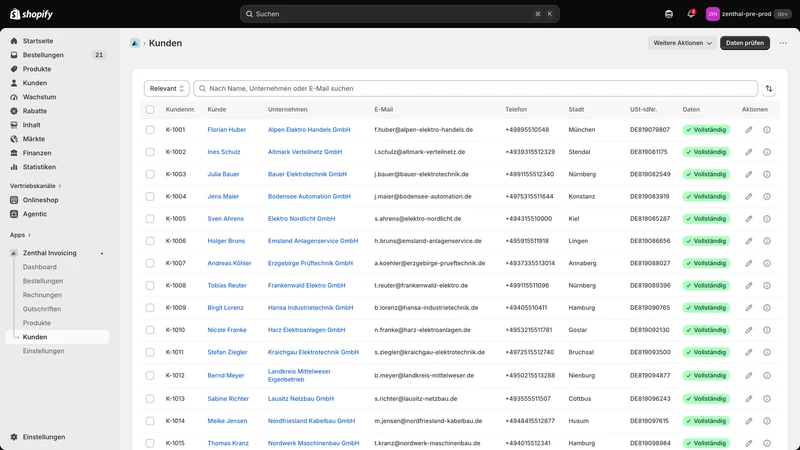Viewport: 800px width, 450px height.
Task: Edit customer K-1009 Birgit Lorenz
Action: coord(748,308)
